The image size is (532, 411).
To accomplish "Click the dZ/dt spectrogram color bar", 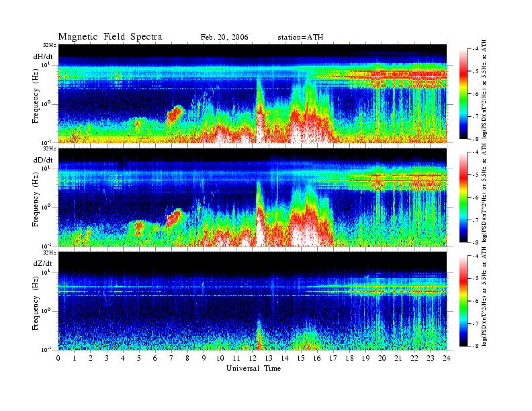I will 463,301.
